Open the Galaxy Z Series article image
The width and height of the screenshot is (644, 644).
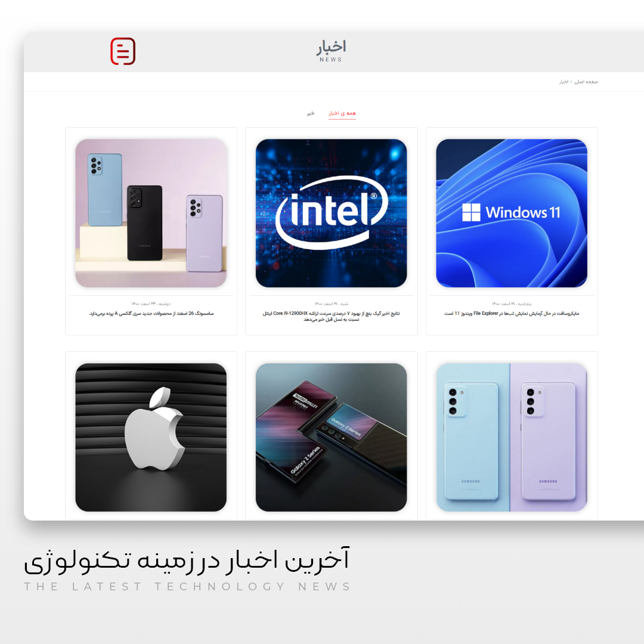(331, 437)
